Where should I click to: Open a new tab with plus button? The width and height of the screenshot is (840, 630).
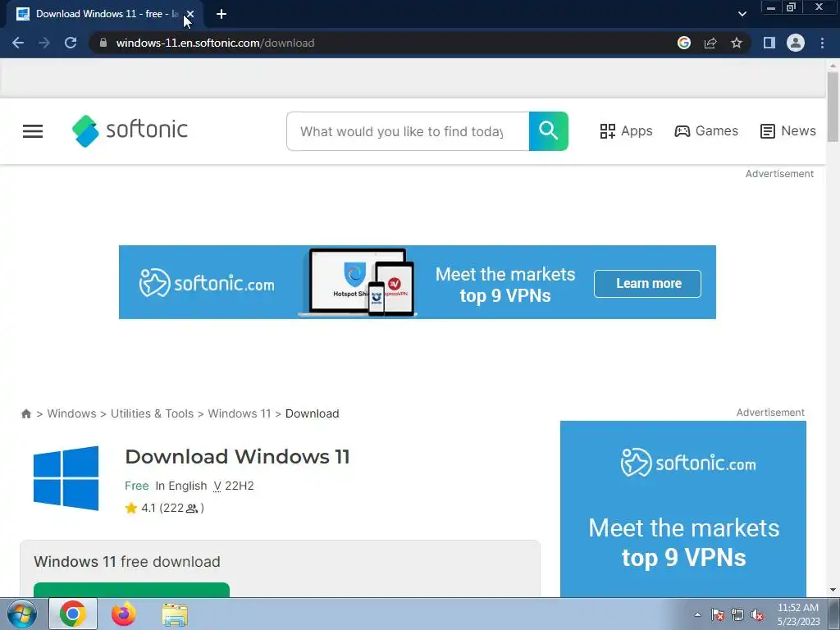click(221, 14)
